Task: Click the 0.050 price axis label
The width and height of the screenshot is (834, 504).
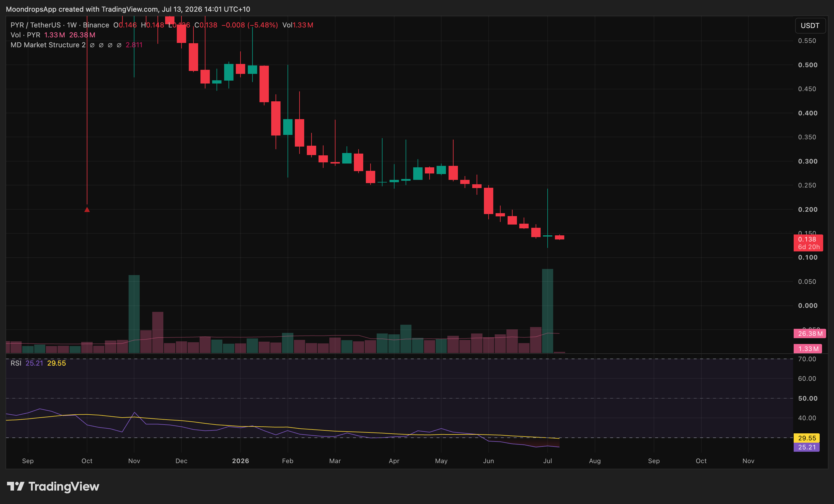Action: tap(807, 282)
